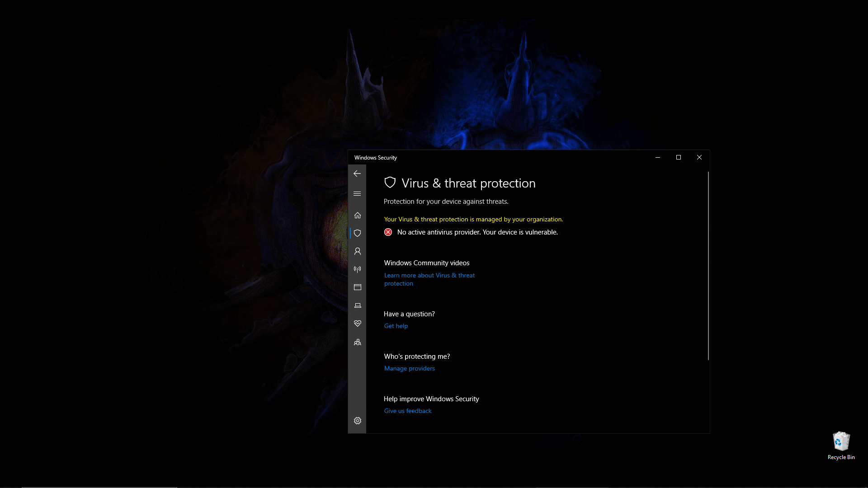
Task: Click 'Protection for your device against threats.' text
Action: point(446,202)
